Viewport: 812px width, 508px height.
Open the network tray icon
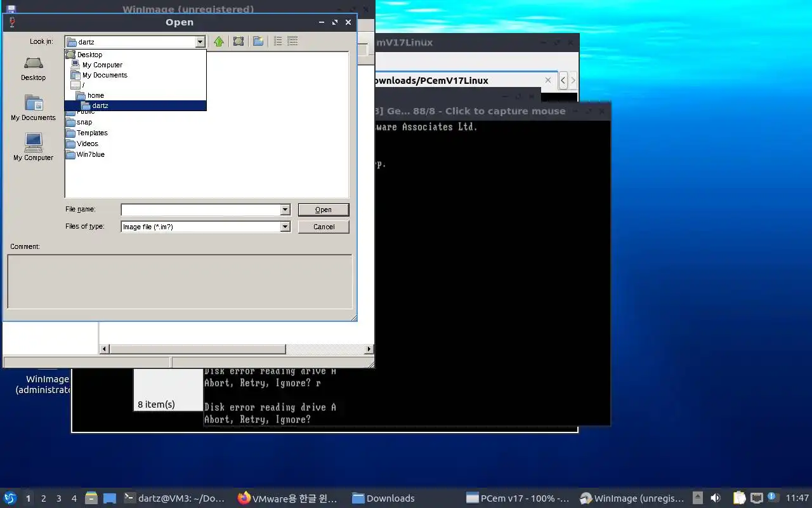(x=756, y=498)
